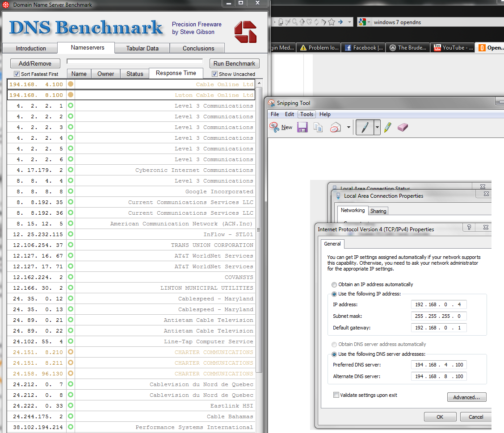The width and height of the screenshot is (504, 433).
Task: Cancel the IPv4 Properties dialog
Action: tap(476, 416)
